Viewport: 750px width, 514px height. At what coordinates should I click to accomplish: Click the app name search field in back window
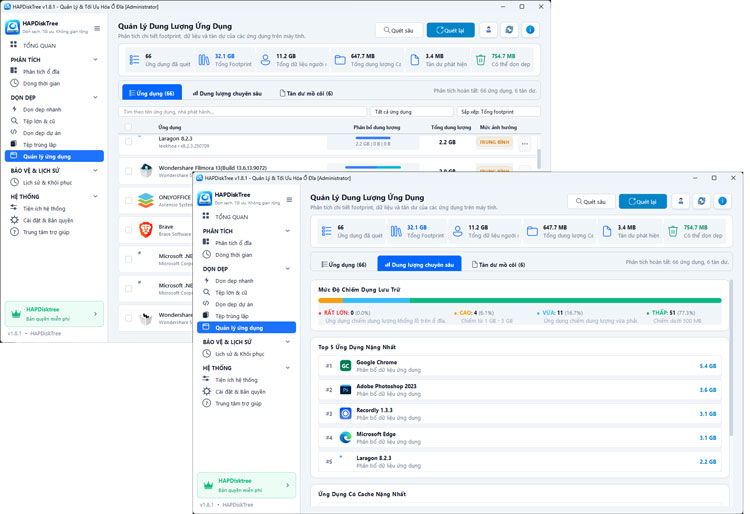coord(243,111)
